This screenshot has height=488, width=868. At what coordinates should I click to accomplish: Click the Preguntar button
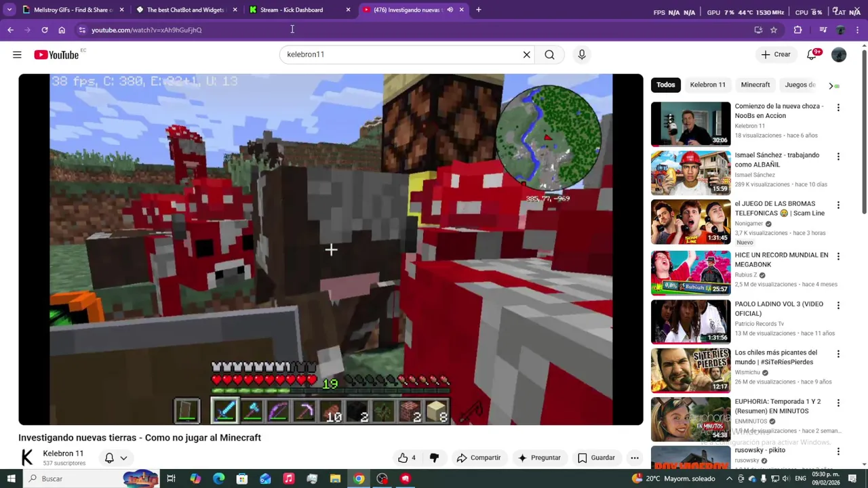pyautogui.click(x=539, y=457)
